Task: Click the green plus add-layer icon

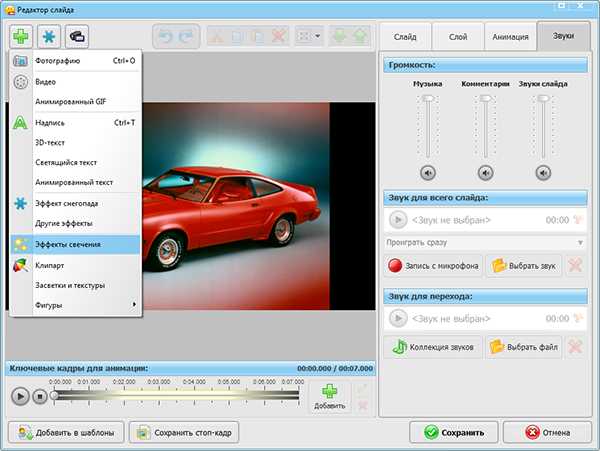Action: [x=22, y=36]
